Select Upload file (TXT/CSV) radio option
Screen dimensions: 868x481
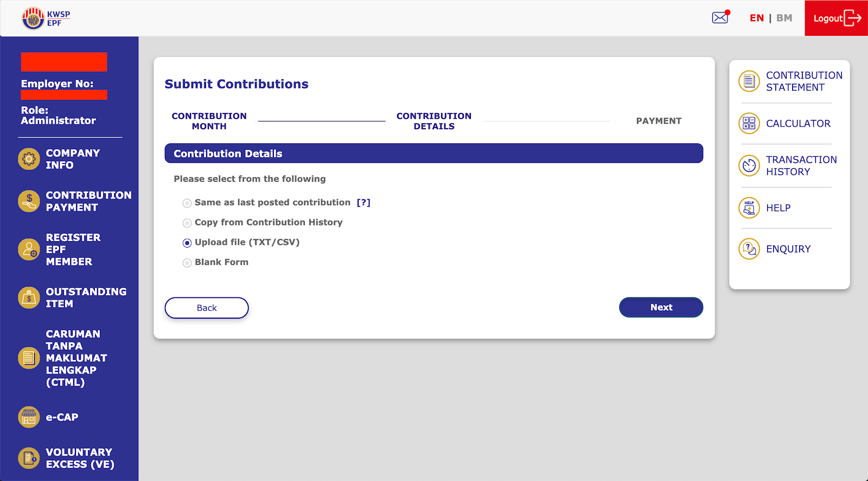point(187,243)
